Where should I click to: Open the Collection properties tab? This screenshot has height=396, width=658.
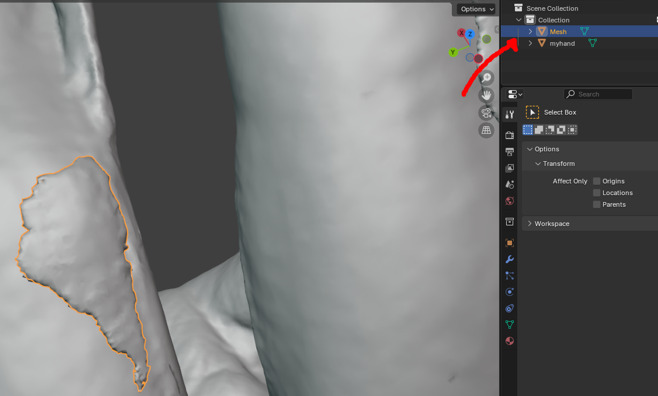click(x=509, y=221)
